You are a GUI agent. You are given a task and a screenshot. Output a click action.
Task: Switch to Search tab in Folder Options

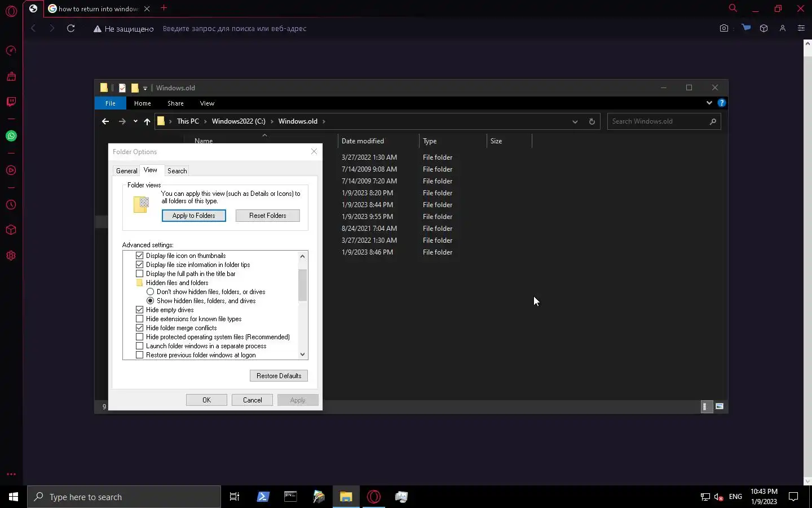[x=177, y=170]
